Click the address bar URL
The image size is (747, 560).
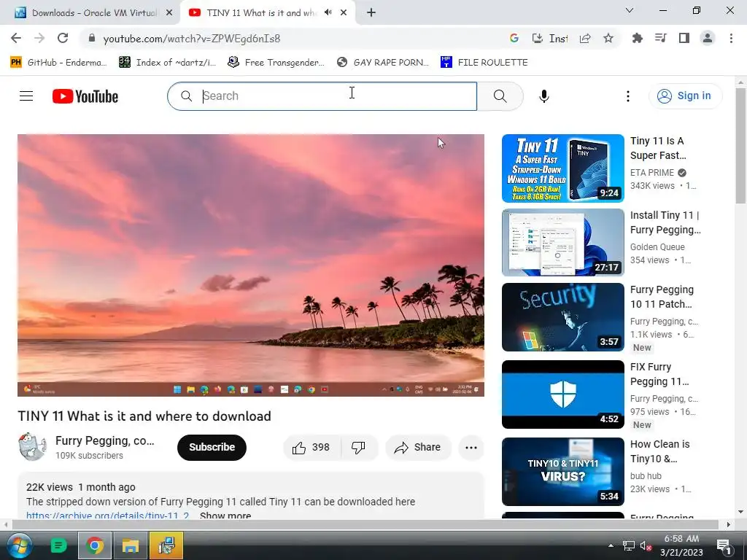[x=192, y=39]
